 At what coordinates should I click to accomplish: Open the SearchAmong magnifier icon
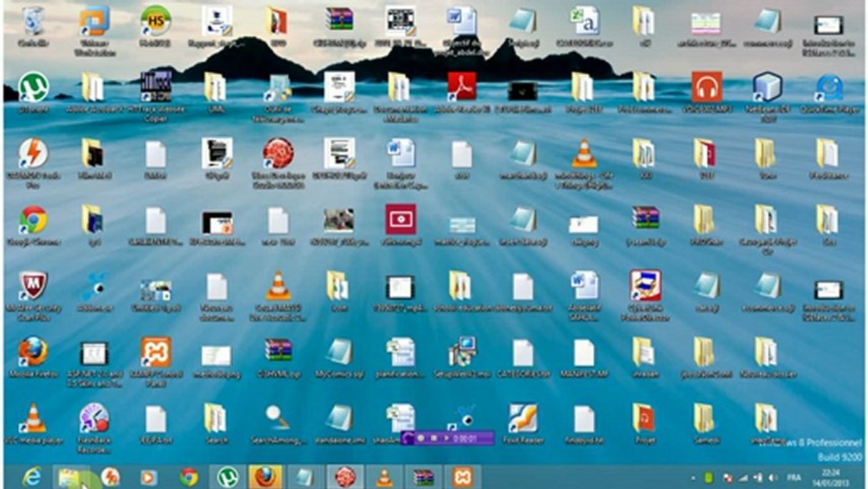(x=278, y=418)
